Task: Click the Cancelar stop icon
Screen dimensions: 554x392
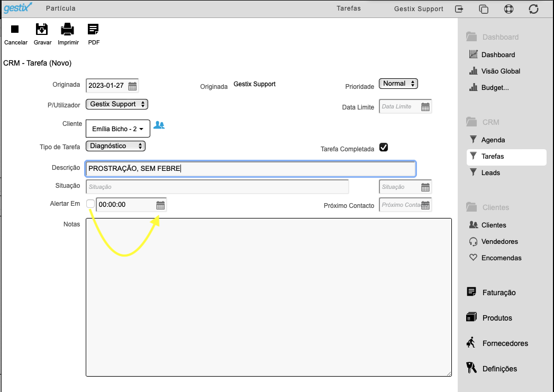Action: coord(15,29)
